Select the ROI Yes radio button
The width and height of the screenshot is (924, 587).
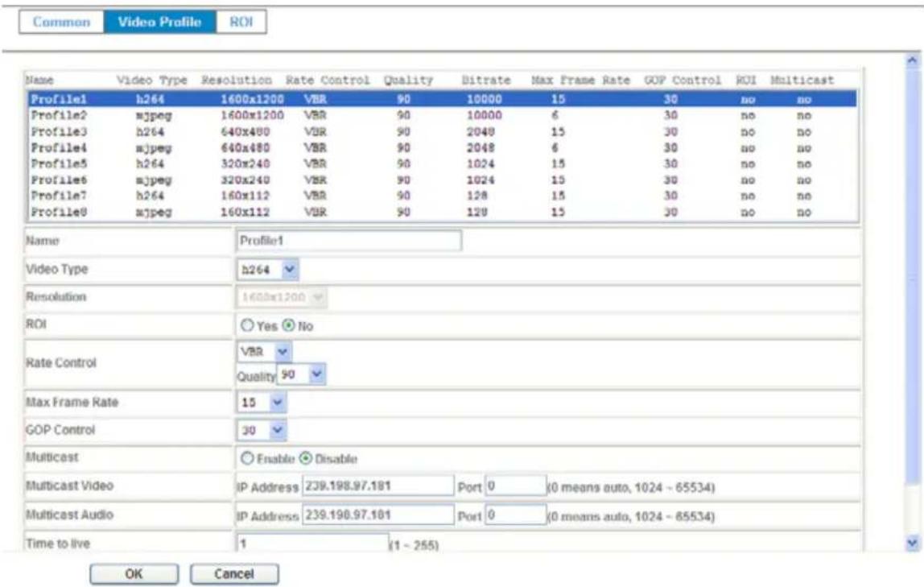(x=247, y=325)
